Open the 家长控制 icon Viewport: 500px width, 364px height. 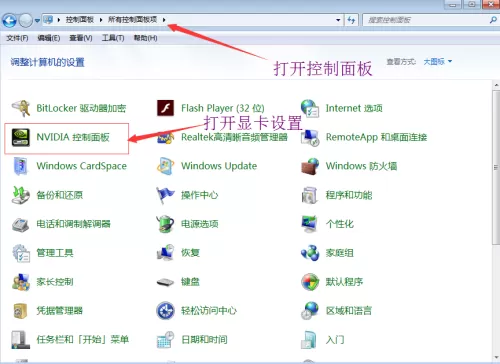(x=21, y=282)
